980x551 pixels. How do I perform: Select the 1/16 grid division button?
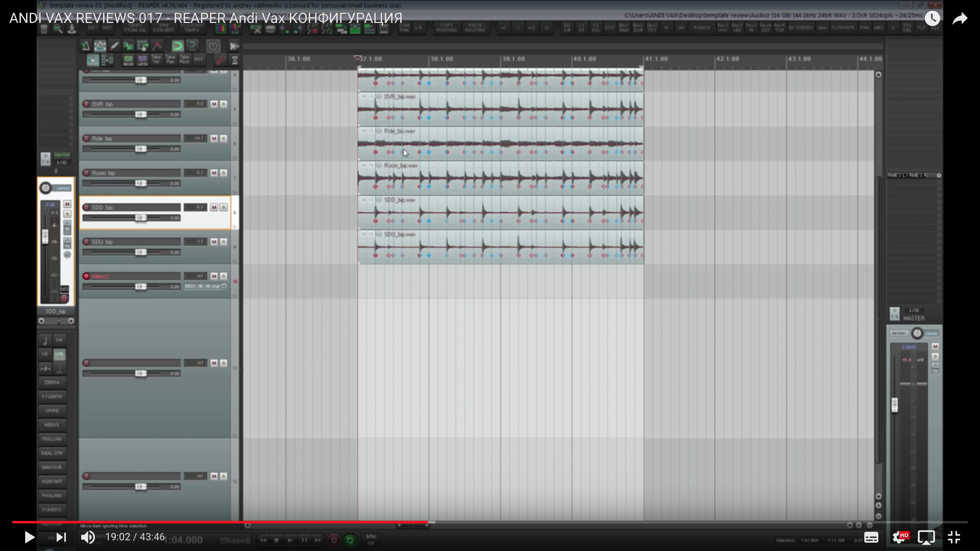(x=59, y=354)
